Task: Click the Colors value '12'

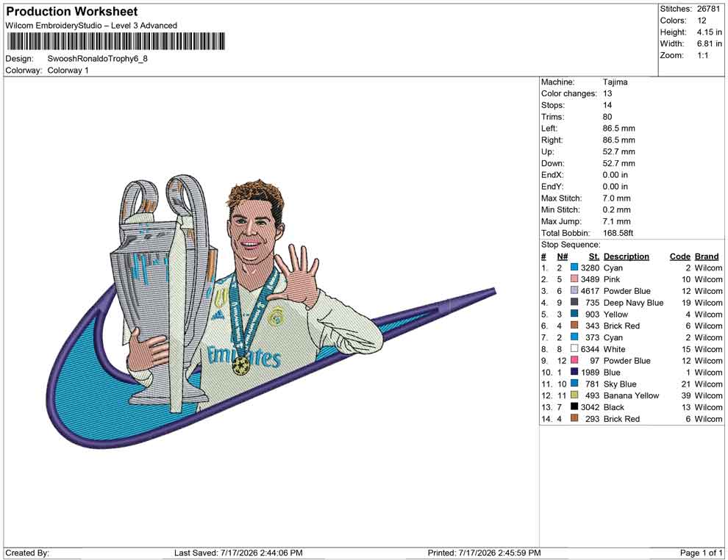Action: [x=702, y=21]
